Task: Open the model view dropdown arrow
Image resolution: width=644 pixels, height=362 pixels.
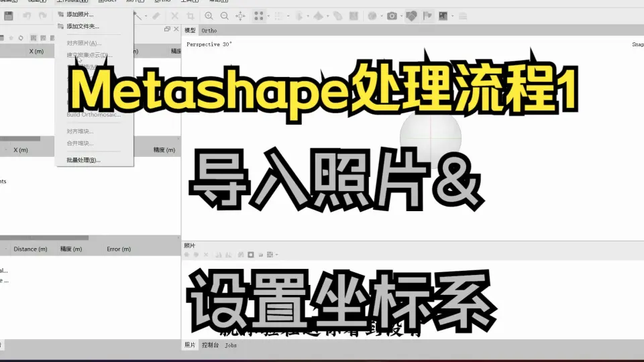Action: point(328,16)
